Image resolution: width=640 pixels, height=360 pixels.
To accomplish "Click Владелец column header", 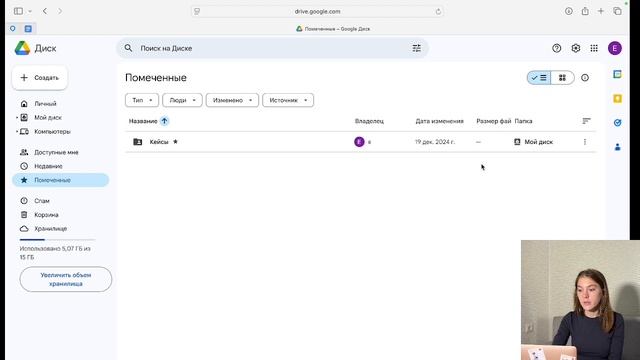I will point(369,121).
